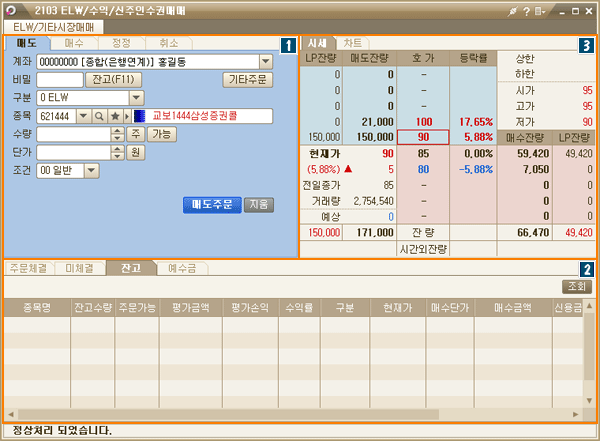Screen dimensions: 600x441
Task: Select the ask price 100 in the order book
Action: pos(424,122)
